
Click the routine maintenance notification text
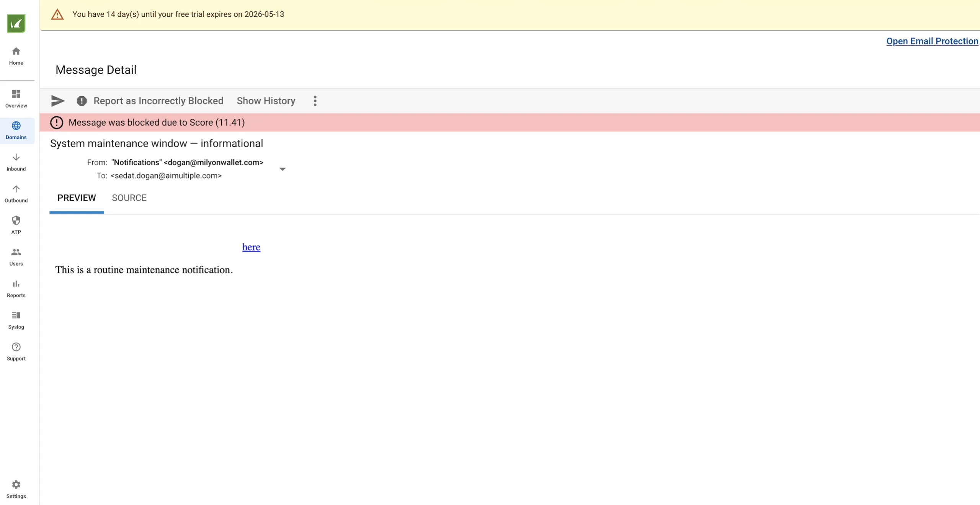144,270
